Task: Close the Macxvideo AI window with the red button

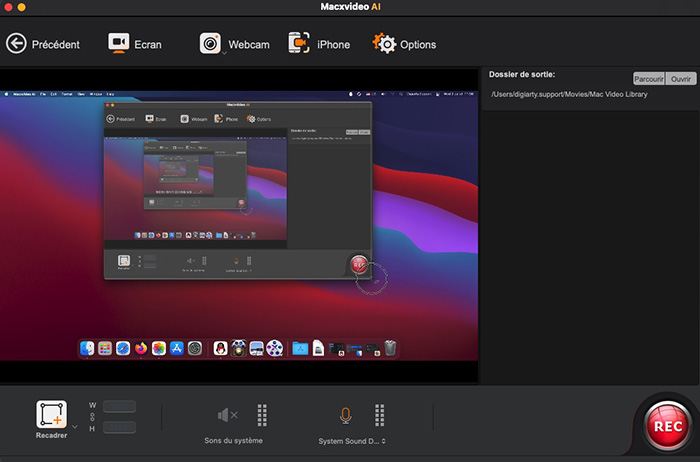Action: [8, 7]
